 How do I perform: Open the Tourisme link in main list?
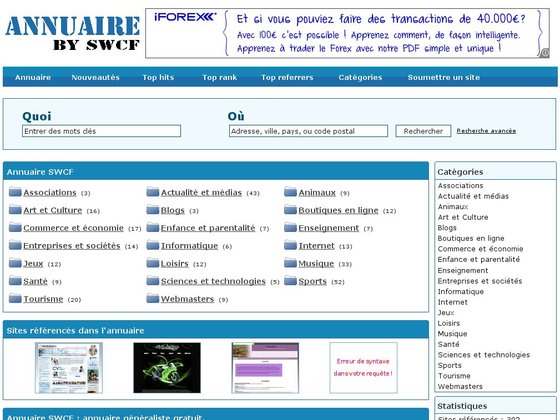click(x=43, y=299)
